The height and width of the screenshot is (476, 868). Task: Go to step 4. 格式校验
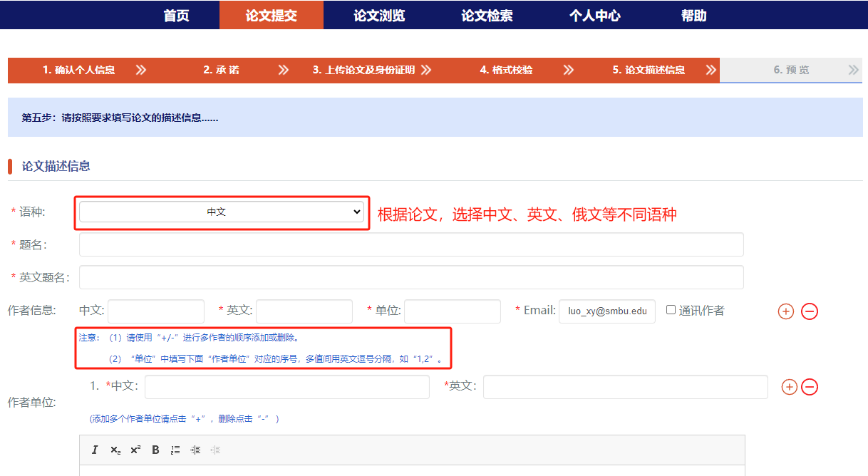(x=506, y=70)
